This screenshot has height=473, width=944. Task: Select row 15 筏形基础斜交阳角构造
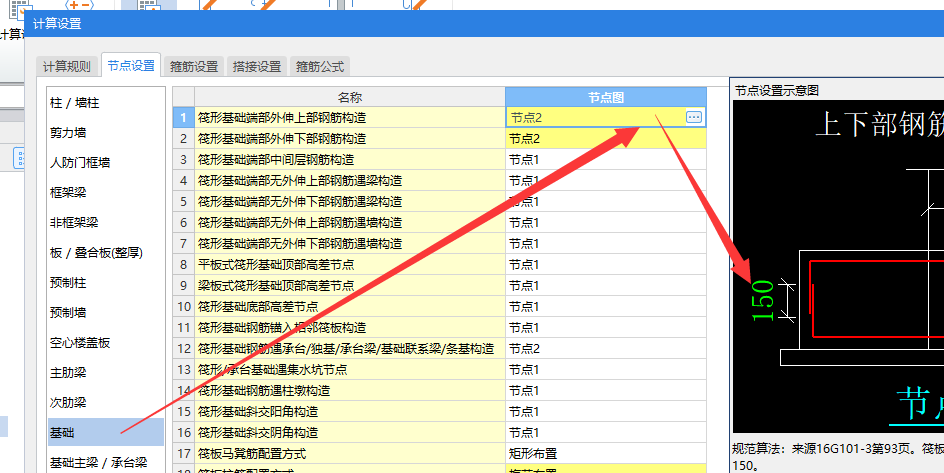point(350,412)
